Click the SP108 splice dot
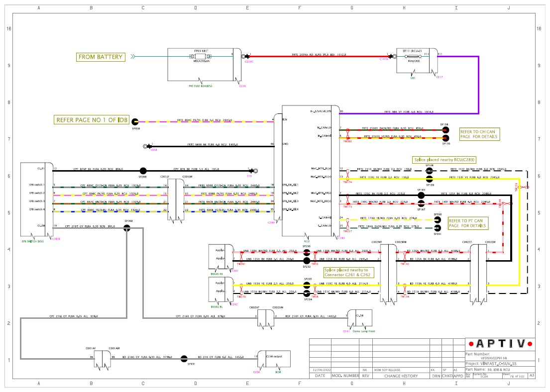Image resolution: width=550 pixels, height=392 pixels. pos(430,171)
